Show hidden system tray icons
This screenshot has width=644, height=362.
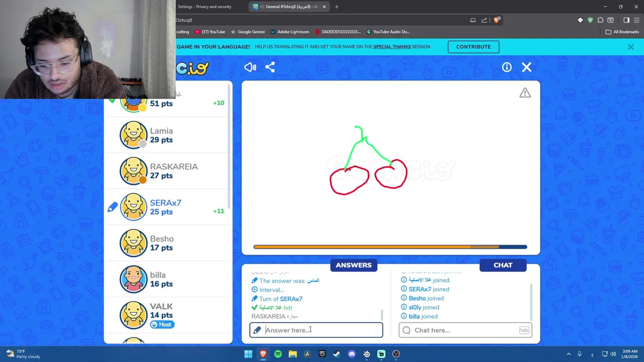click(x=569, y=354)
